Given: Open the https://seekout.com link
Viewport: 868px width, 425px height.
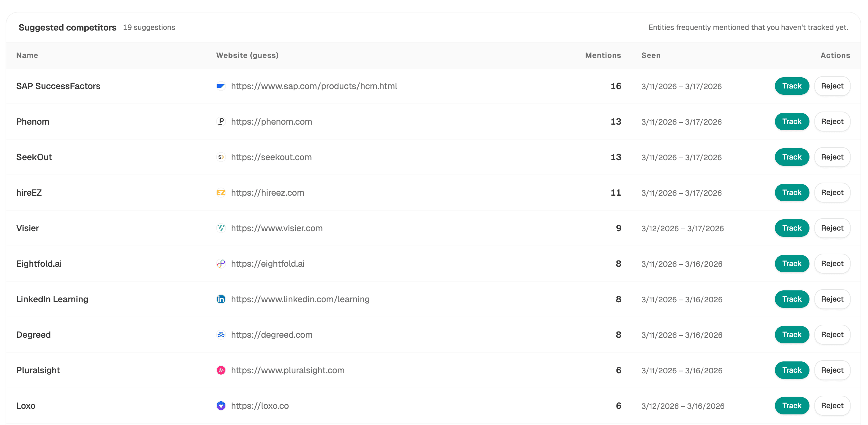Looking at the screenshot, I should [x=271, y=157].
